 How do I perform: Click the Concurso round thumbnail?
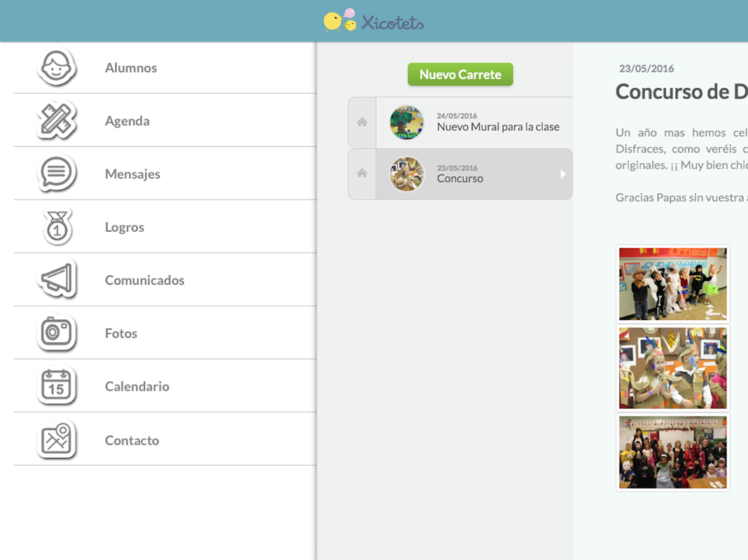pos(406,174)
